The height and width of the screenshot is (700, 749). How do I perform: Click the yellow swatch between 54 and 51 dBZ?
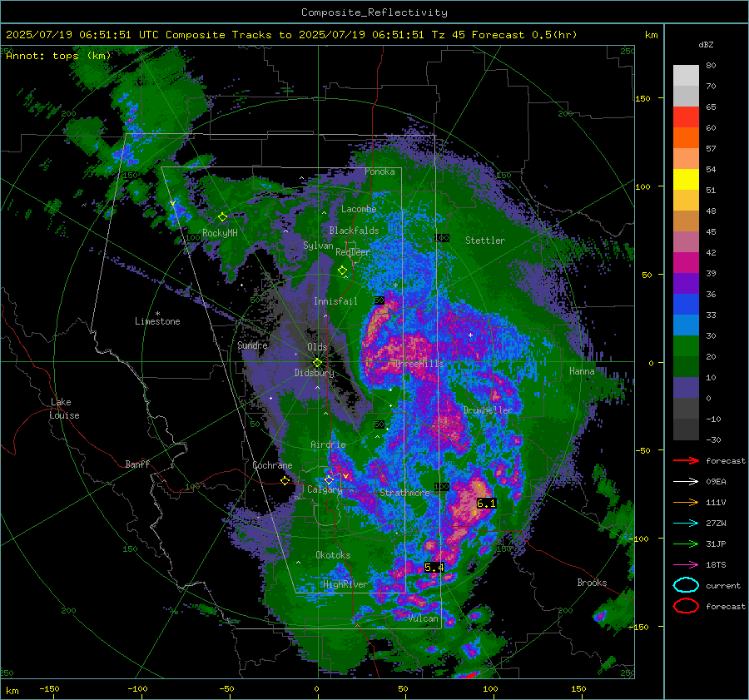tap(686, 180)
